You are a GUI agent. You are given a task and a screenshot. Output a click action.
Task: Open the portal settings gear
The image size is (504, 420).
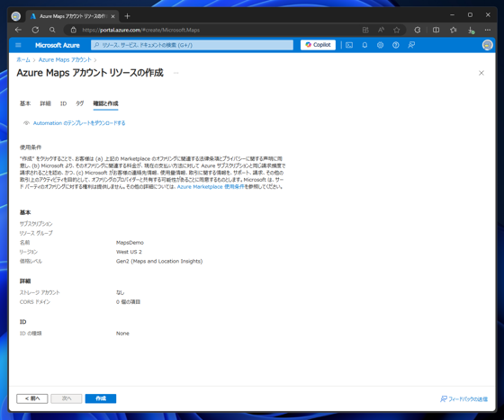pyautogui.click(x=380, y=45)
